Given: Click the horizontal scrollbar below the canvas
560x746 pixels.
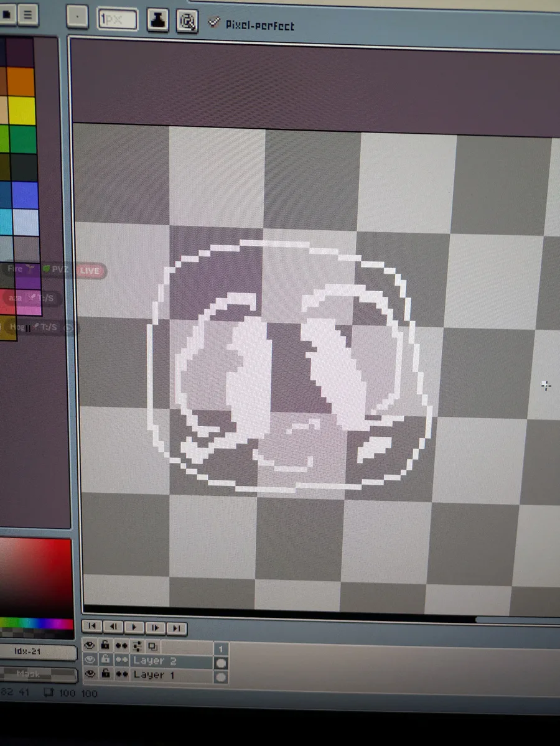Looking at the screenshot, I should pos(518,620).
